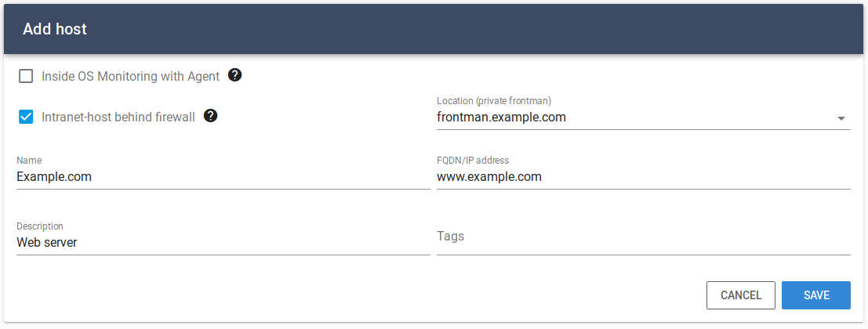Click the dark blue dialog header bar

434,29
